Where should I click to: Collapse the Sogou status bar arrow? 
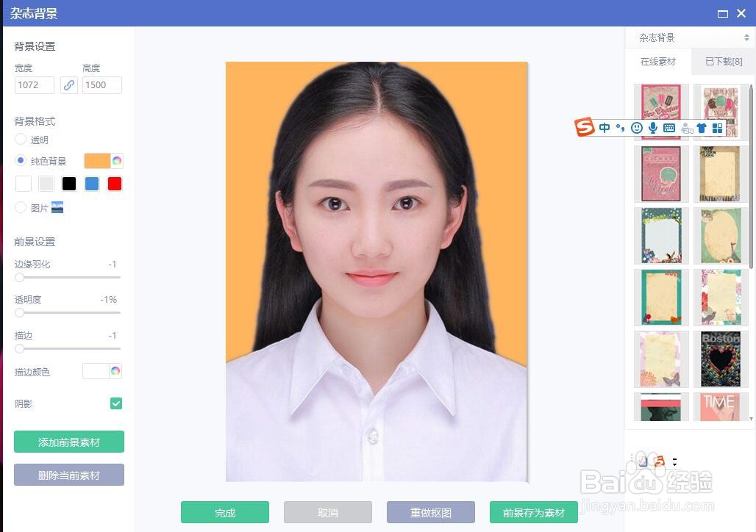[x=675, y=463]
